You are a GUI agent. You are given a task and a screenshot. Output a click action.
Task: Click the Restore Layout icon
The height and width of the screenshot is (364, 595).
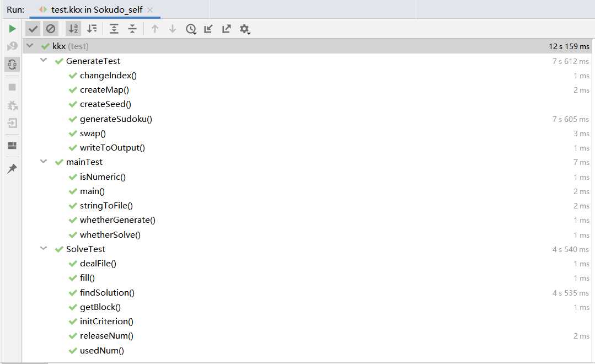[12, 146]
